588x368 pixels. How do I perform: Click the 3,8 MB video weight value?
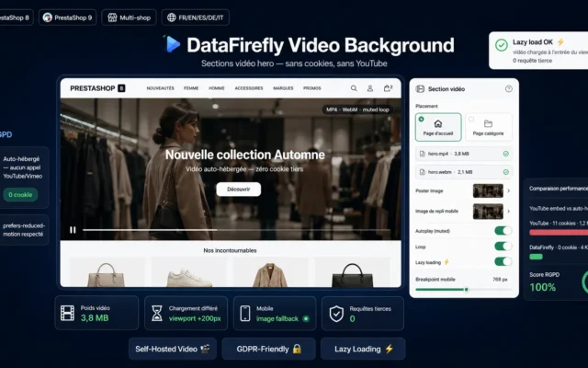95,318
